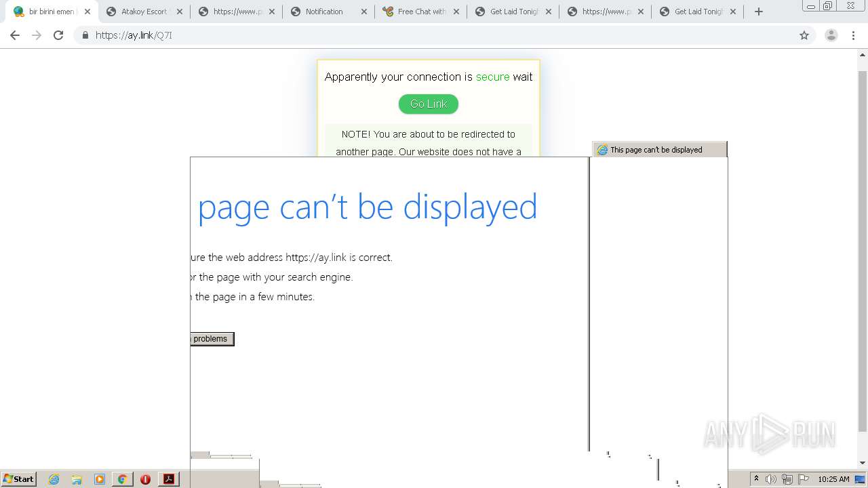Click the 10:25 AM clock
Screen dimensions: 868x488
point(833,479)
